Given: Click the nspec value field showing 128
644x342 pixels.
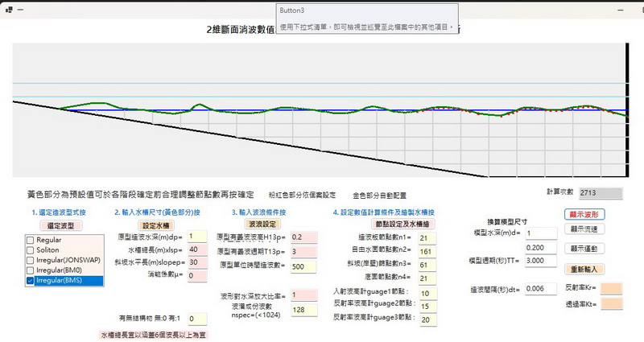Looking at the screenshot, I should 306,310.
